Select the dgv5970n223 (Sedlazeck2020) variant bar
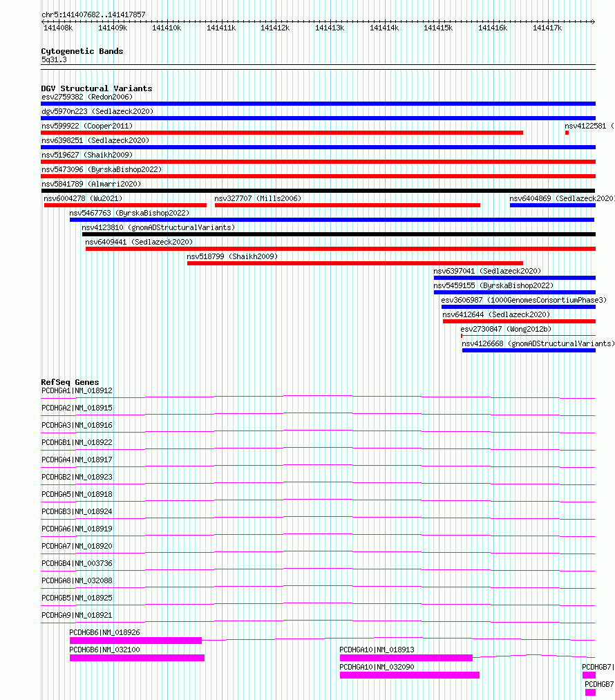Screen dimensions: 615x700 (x=319, y=118)
